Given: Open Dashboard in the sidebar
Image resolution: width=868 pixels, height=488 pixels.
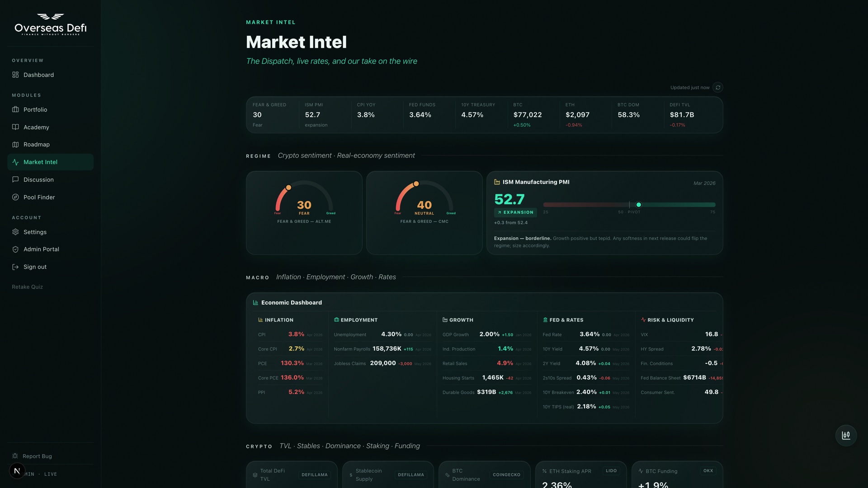Looking at the screenshot, I should 50,75.
